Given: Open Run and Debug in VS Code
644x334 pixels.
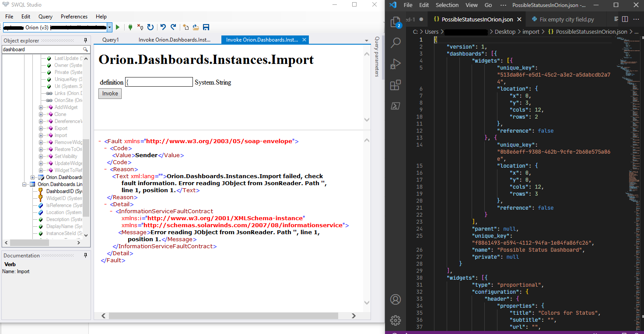Looking at the screenshot, I should [395, 64].
